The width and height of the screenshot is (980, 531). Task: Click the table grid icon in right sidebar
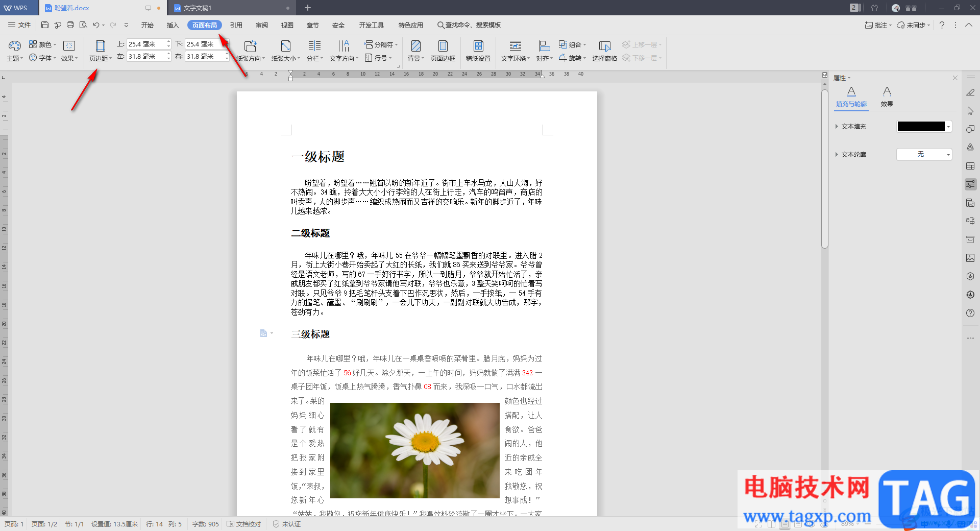970,166
